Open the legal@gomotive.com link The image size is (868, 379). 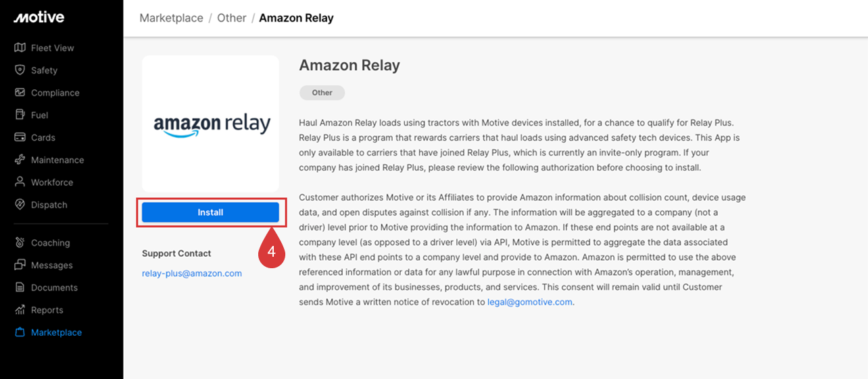pyautogui.click(x=530, y=302)
